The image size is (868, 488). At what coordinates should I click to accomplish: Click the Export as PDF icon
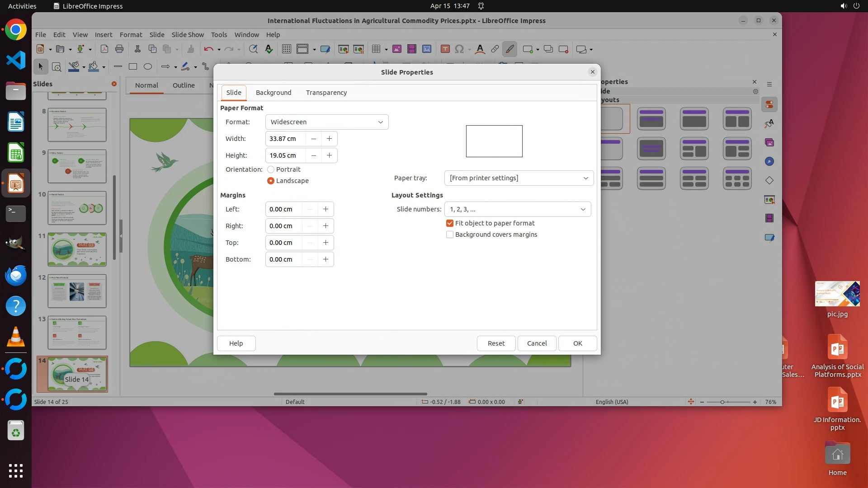tap(104, 49)
